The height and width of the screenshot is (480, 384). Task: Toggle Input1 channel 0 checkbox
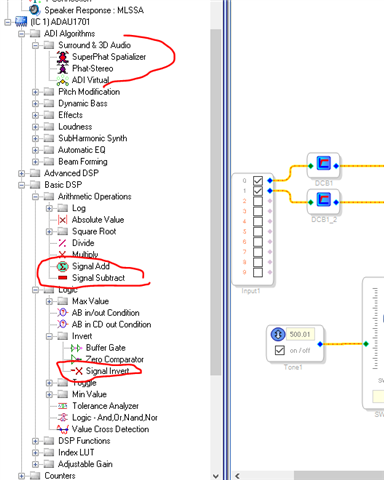tap(258, 181)
